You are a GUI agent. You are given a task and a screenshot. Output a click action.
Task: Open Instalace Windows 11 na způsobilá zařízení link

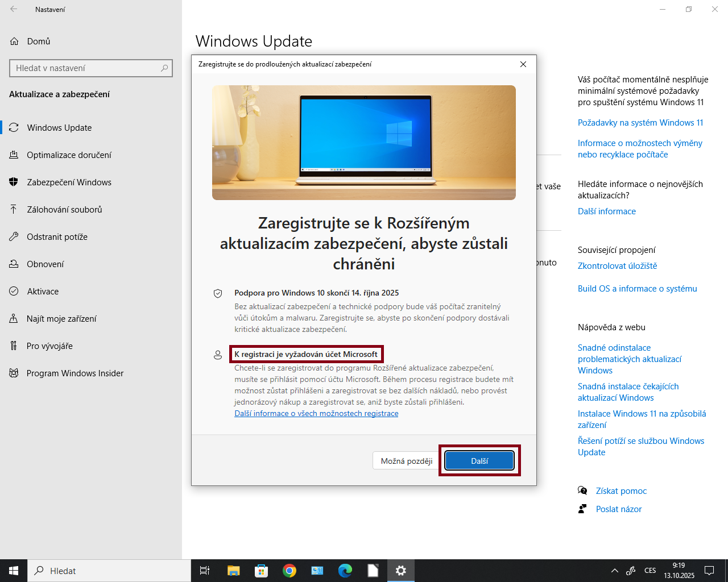[x=642, y=419]
